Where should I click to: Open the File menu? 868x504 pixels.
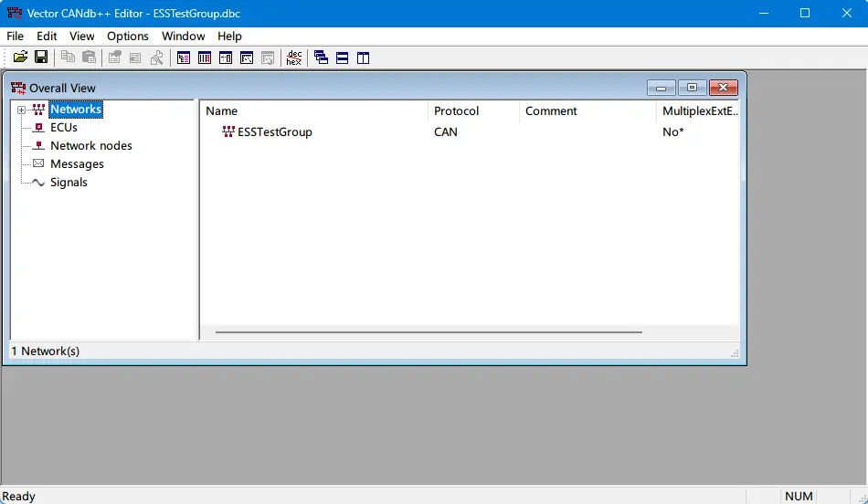point(15,36)
